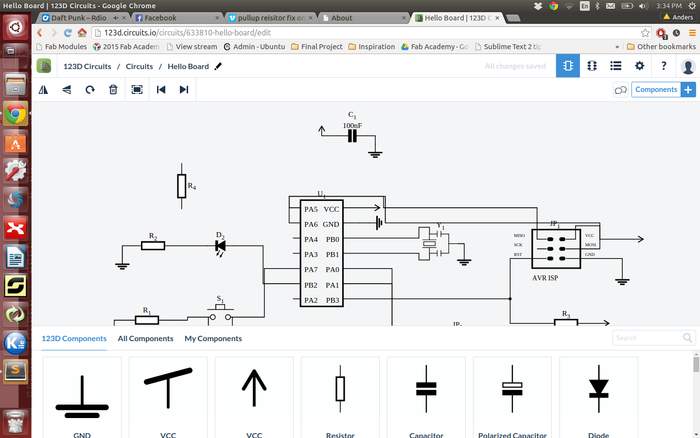The width and height of the screenshot is (700, 438).
Task: Switch to the Daft Punk Rdio tab
Action: [83, 18]
